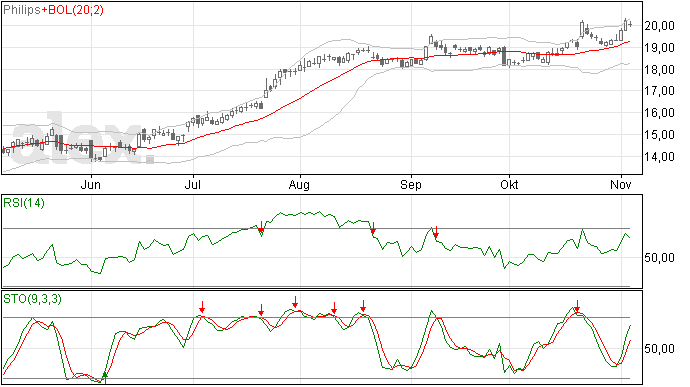Click the Okt month label
The image size is (690, 387).
point(509,185)
